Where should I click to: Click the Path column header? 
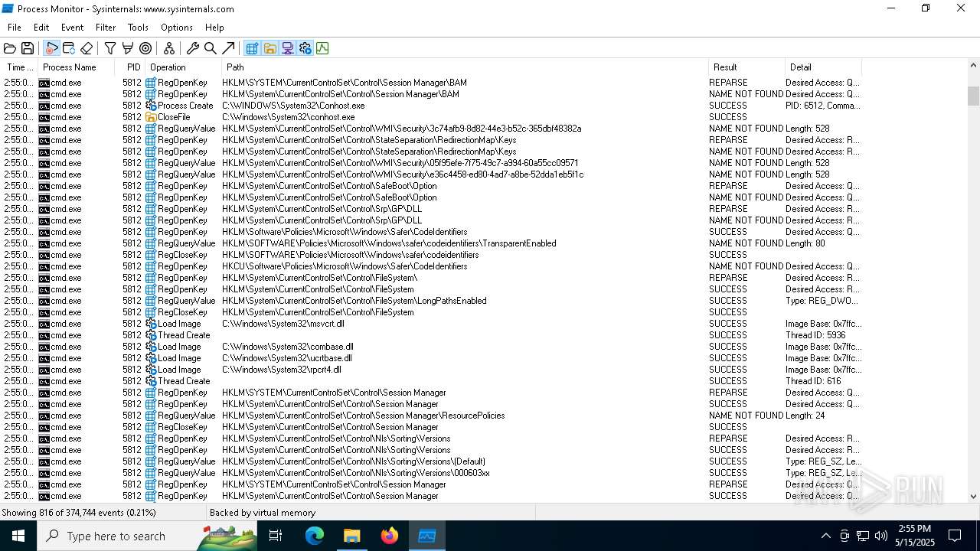(x=465, y=67)
